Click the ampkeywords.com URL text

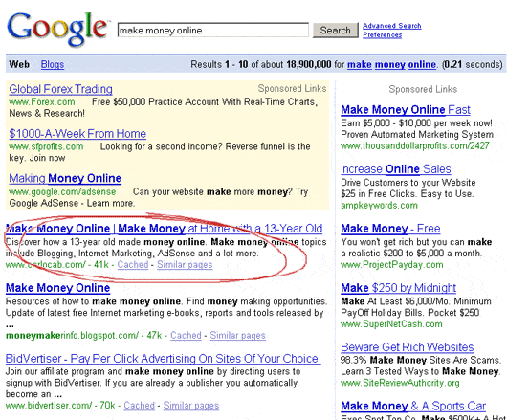pos(379,206)
